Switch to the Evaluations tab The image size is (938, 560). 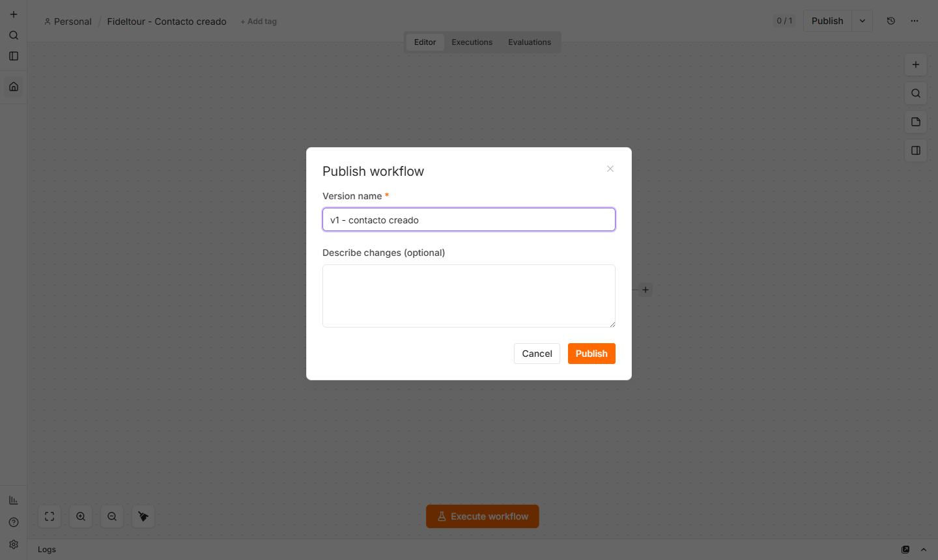pos(530,42)
